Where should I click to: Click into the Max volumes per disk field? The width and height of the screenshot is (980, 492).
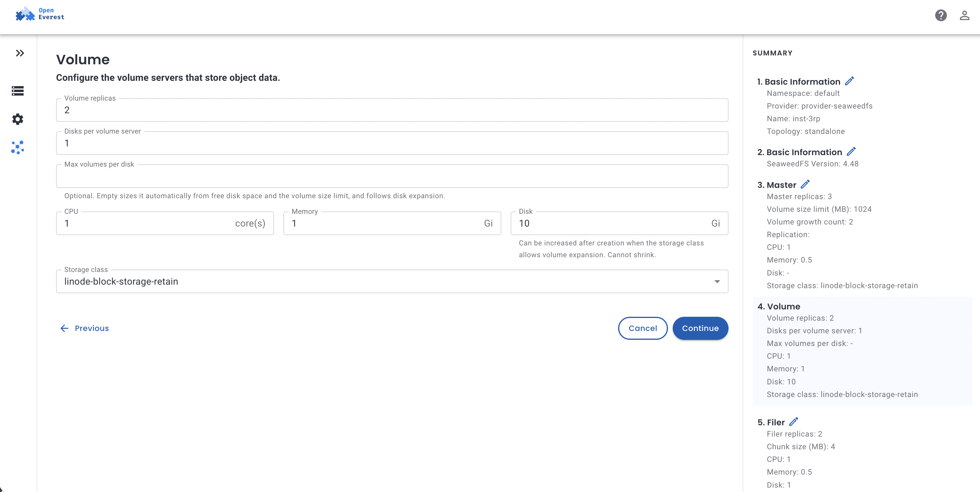[x=392, y=176]
